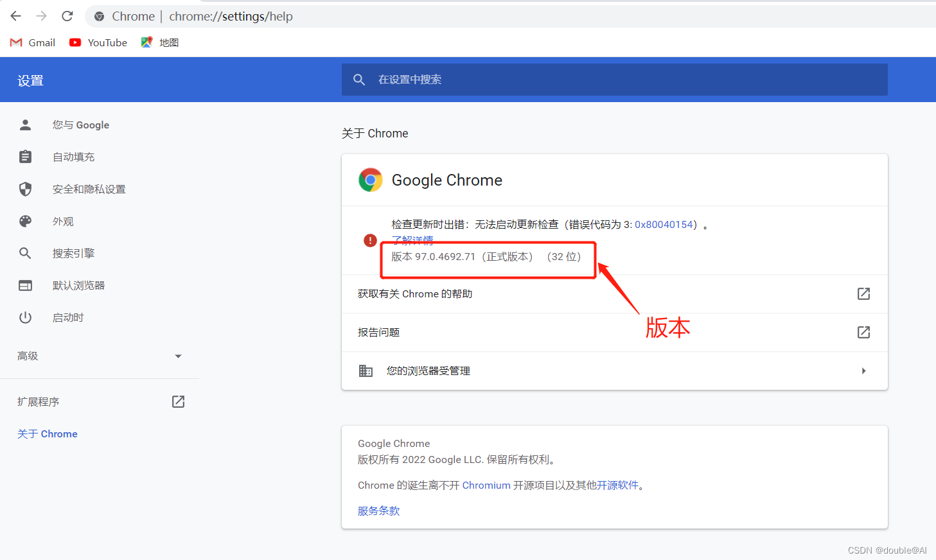Image resolution: width=936 pixels, height=560 pixels.
Task: Reload the page with the refresh icon
Action: [x=67, y=16]
